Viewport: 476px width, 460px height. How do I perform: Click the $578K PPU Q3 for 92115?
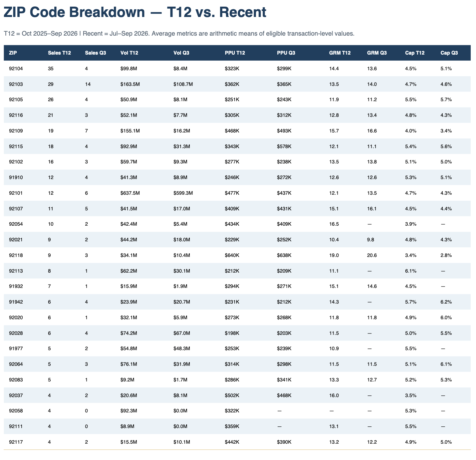point(284,146)
